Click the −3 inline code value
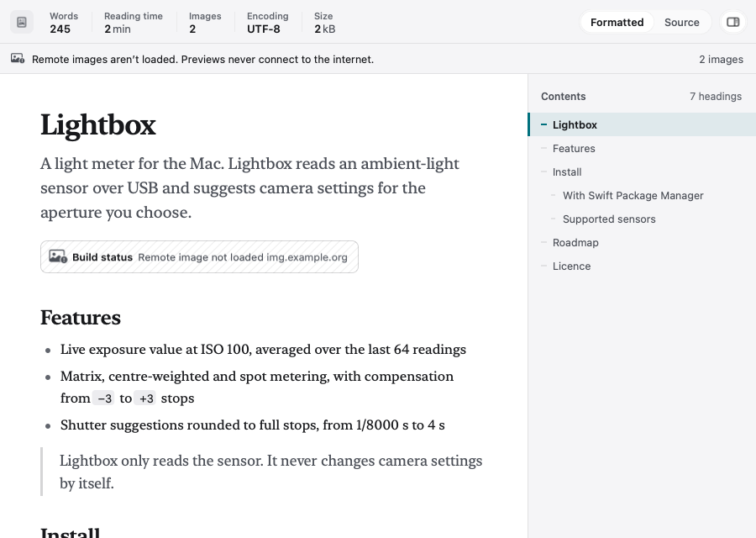This screenshot has height=538, width=756. coord(104,398)
